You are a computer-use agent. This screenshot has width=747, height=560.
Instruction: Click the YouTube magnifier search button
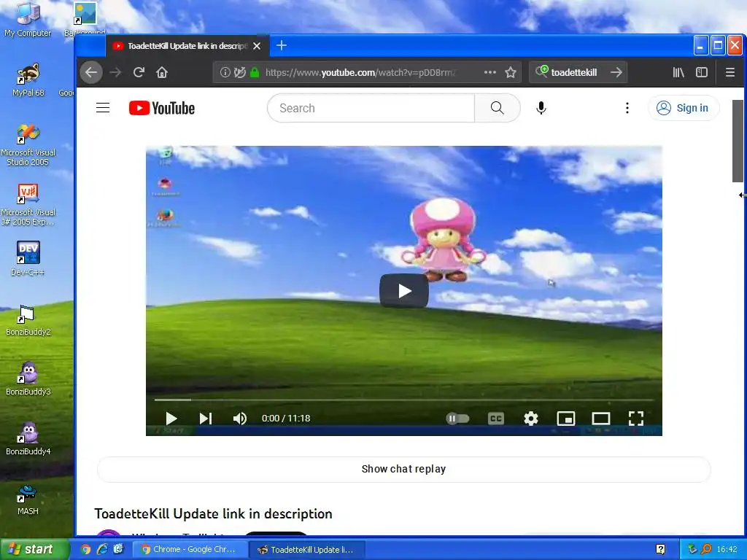click(498, 108)
